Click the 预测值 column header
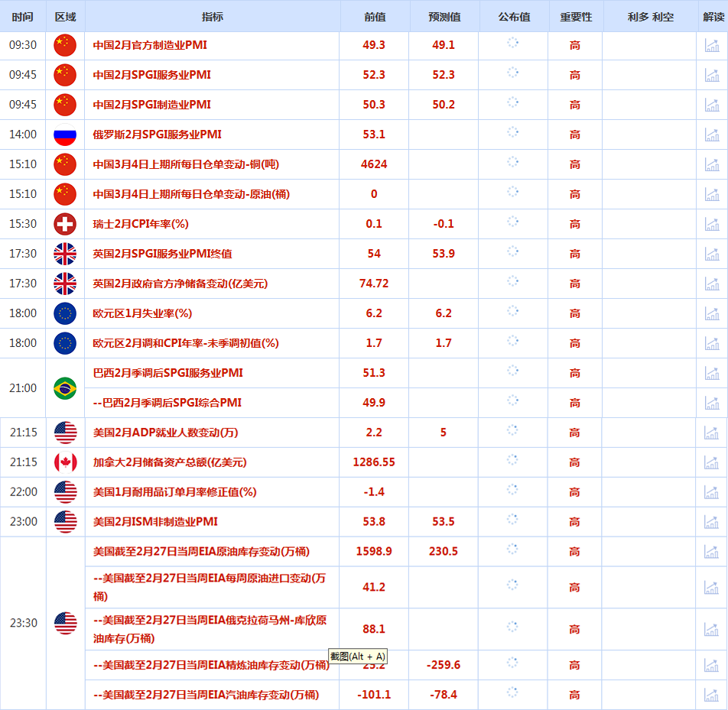This screenshot has width=728, height=710. 444,17
